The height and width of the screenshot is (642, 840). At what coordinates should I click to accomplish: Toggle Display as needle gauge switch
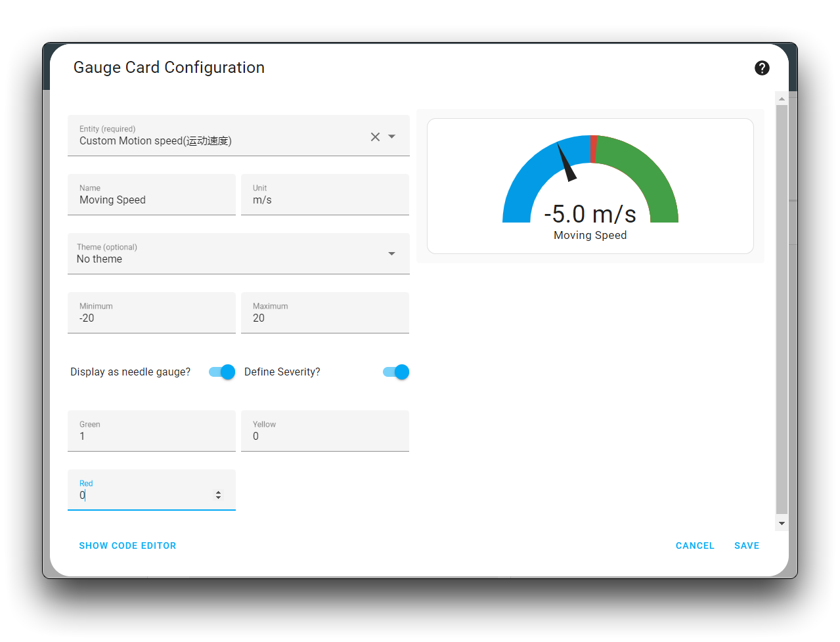point(222,372)
